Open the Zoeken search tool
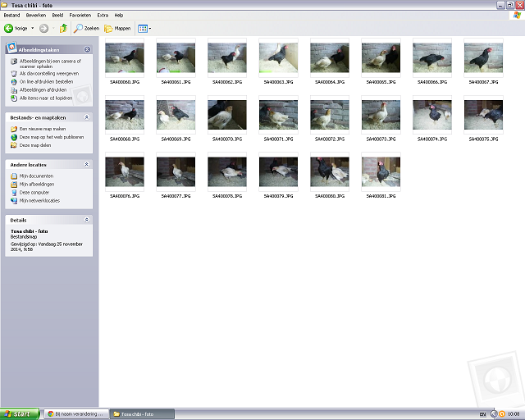The height and width of the screenshot is (420, 525). tap(87, 29)
